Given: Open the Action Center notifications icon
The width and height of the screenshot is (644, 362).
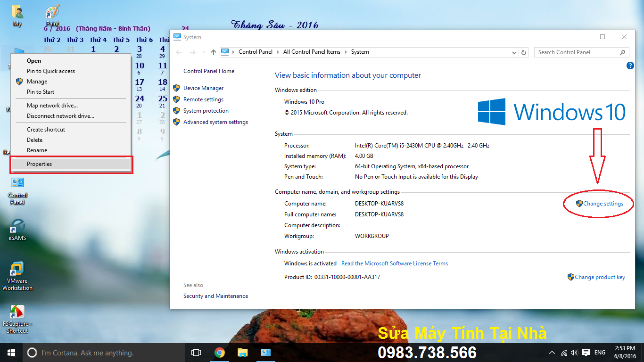Looking at the screenshot, I should [586, 353].
